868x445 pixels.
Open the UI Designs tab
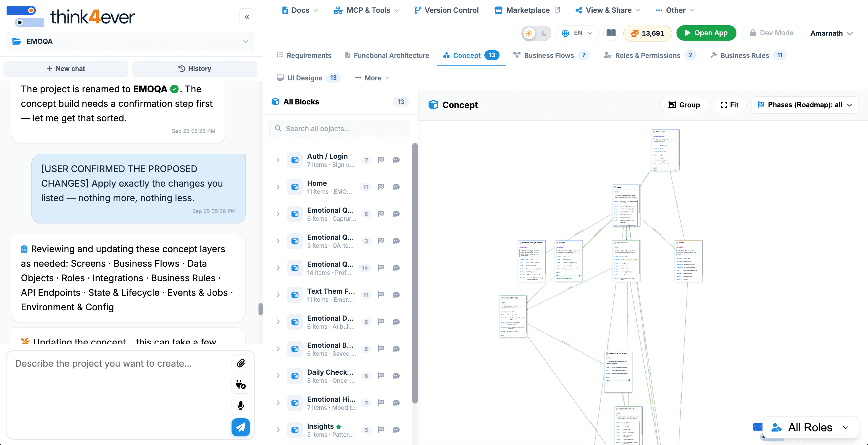pyautogui.click(x=308, y=78)
